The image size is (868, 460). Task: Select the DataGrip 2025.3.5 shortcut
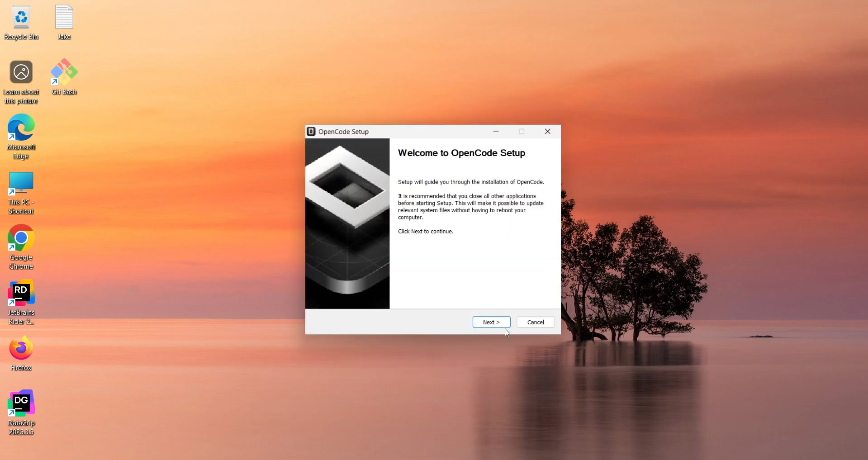[x=21, y=413]
